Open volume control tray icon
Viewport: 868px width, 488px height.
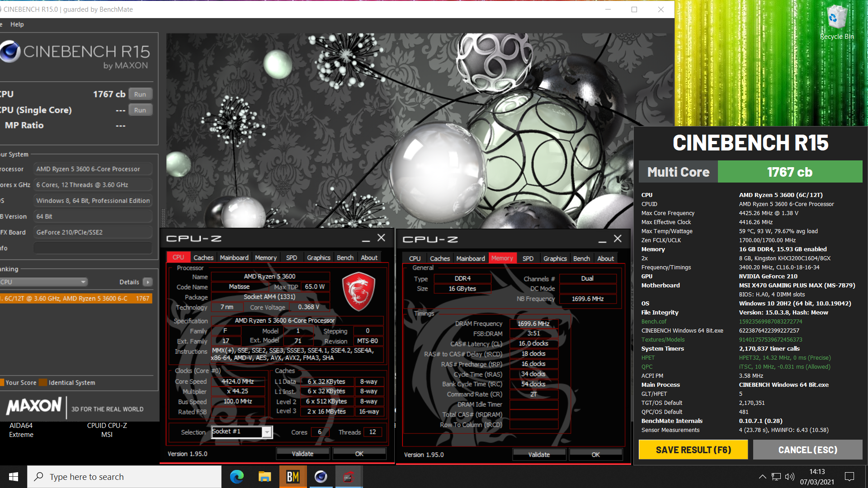790,477
